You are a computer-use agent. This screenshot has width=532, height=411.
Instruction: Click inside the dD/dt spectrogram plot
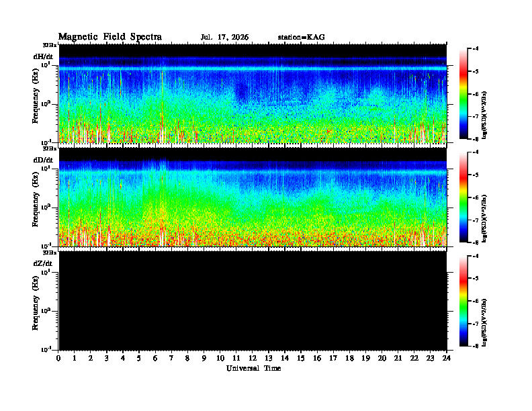253,197
